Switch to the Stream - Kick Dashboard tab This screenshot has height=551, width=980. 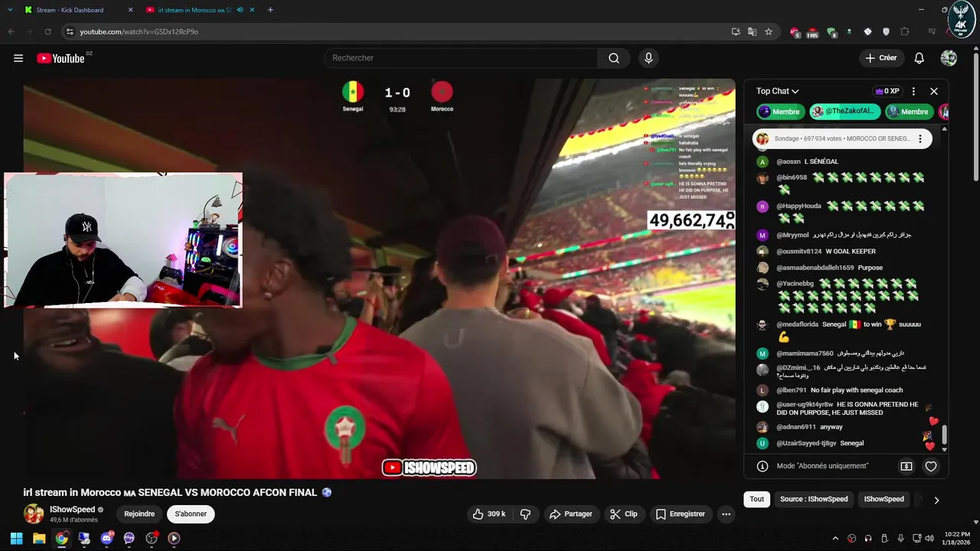(x=70, y=10)
